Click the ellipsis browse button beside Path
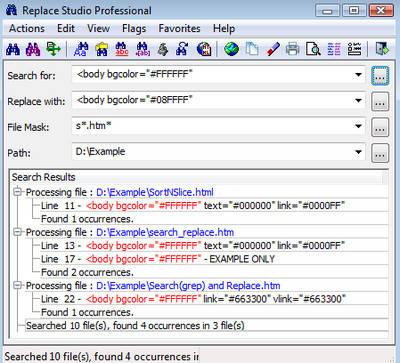 [x=380, y=153]
